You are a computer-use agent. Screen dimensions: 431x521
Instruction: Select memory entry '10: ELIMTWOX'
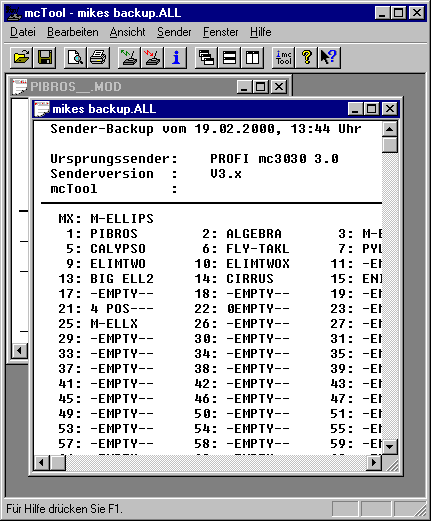[242, 264]
